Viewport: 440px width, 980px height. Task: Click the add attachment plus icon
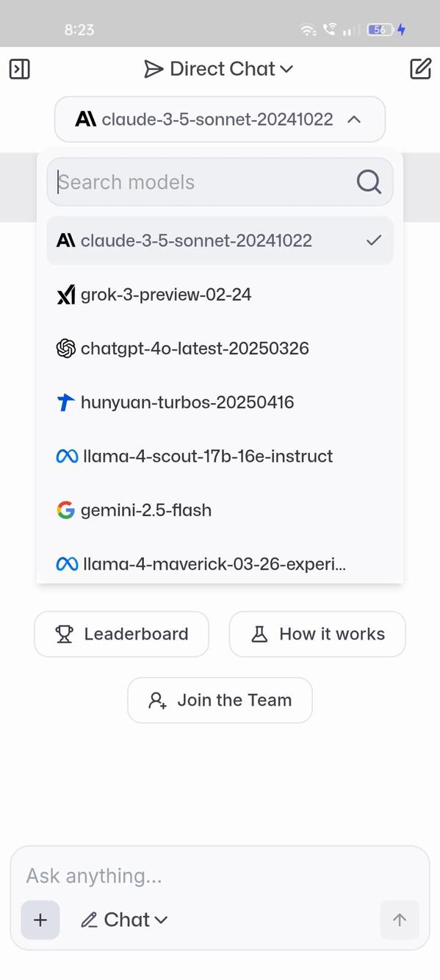[40, 920]
